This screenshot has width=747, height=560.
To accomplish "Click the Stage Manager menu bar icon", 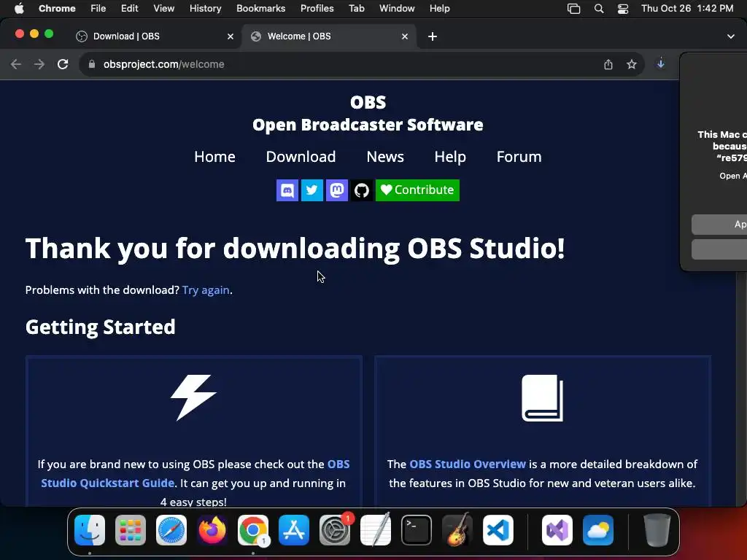I will (x=573, y=9).
